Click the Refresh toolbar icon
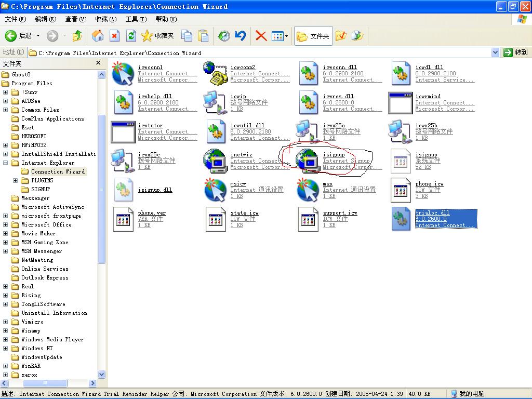The width and height of the screenshot is (532, 399). pos(131,36)
